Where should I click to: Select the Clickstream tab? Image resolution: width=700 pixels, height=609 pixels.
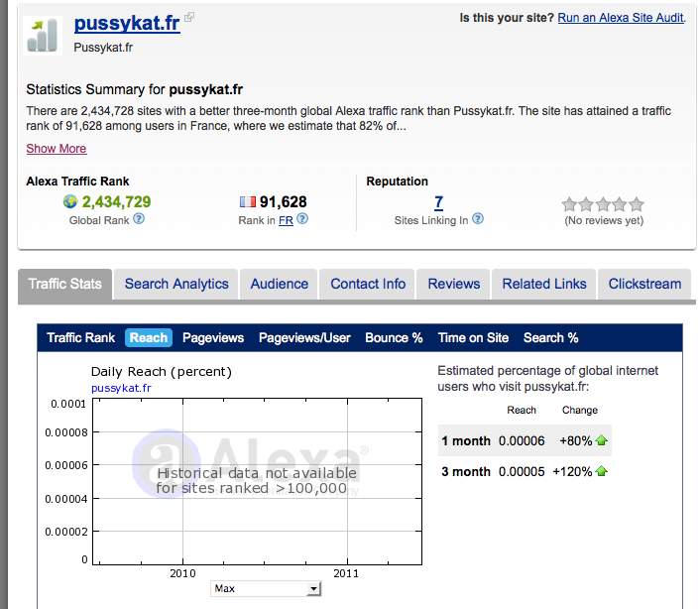644,284
